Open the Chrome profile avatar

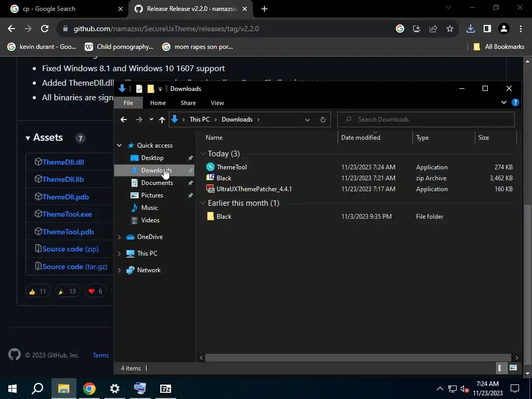pyautogui.click(x=504, y=29)
